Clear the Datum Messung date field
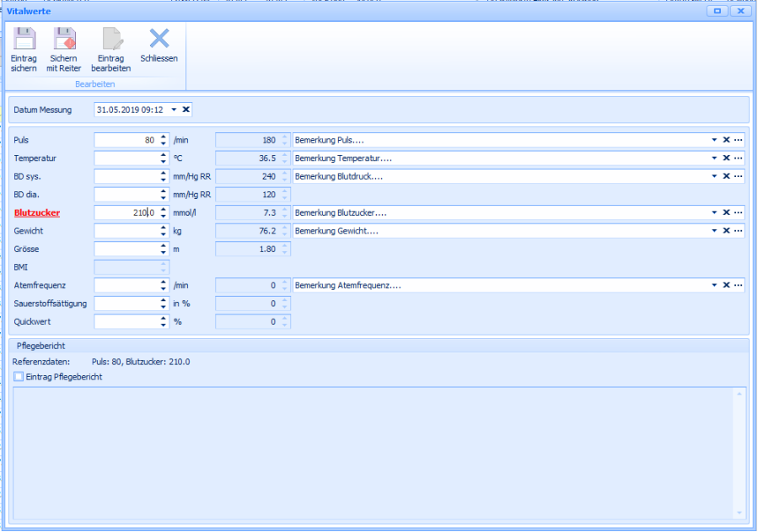 pos(186,110)
